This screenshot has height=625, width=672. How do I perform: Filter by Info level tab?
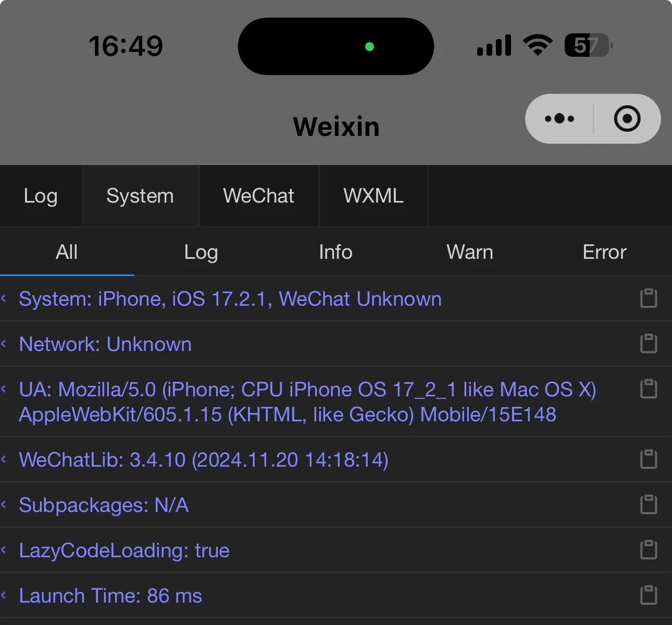335,252
